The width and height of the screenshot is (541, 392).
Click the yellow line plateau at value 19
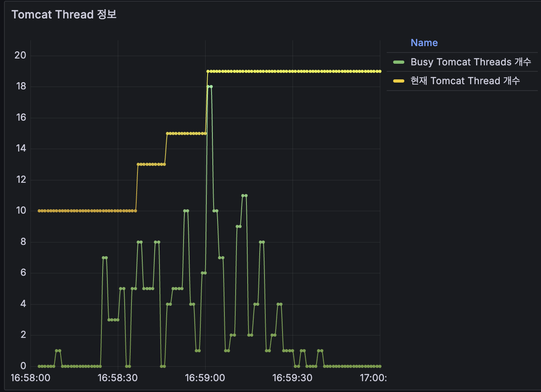point(294,71)
